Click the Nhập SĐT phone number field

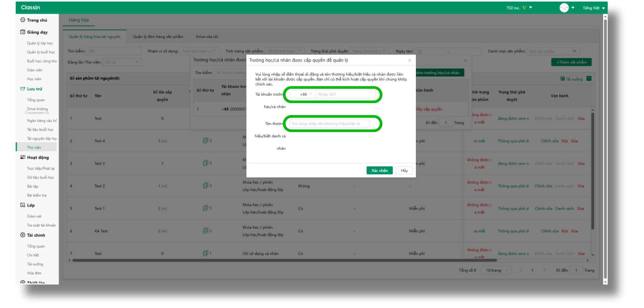[345, 94]
